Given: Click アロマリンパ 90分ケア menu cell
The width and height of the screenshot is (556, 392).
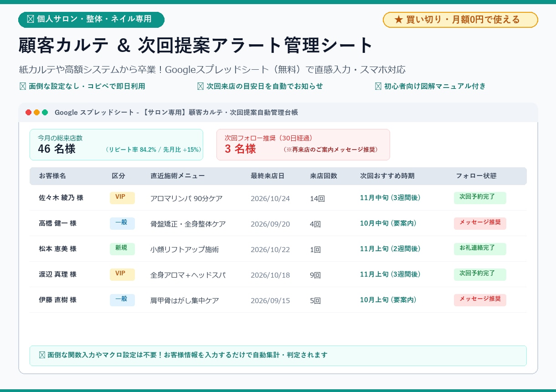Looking at the screenshot, I should (x=186, y=199).
